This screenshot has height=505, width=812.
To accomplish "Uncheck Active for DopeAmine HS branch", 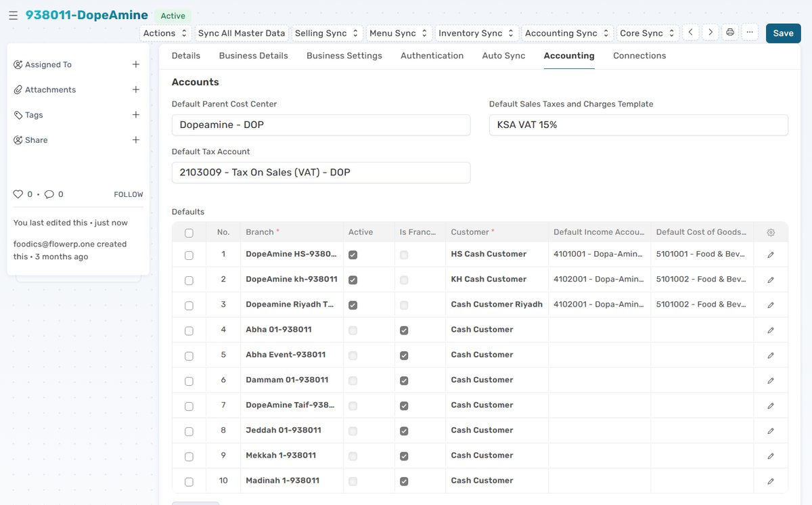I will point(353,254).
